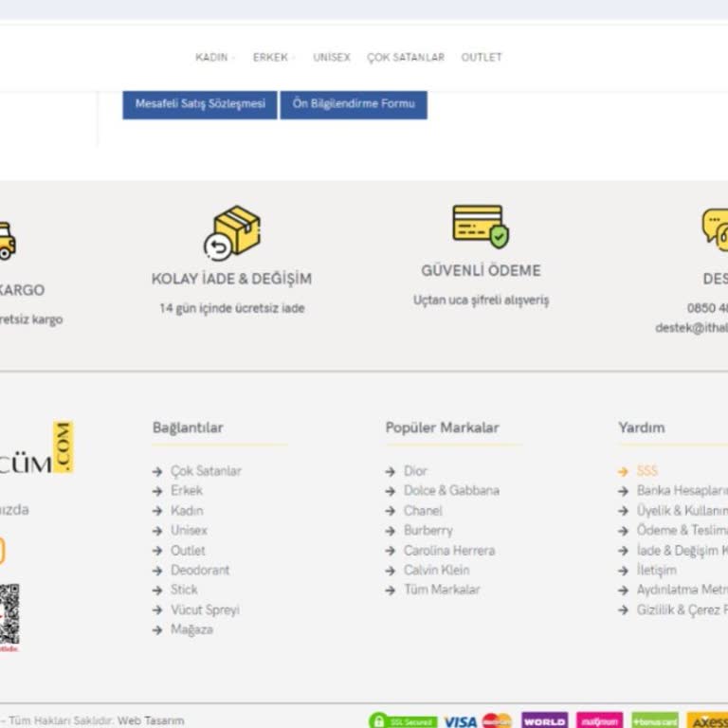Image resolution: width=728 pixels, height=728 pixels.
Task: Open Kadın link under Bağlantılar
Action: click(x=187, y=510)
